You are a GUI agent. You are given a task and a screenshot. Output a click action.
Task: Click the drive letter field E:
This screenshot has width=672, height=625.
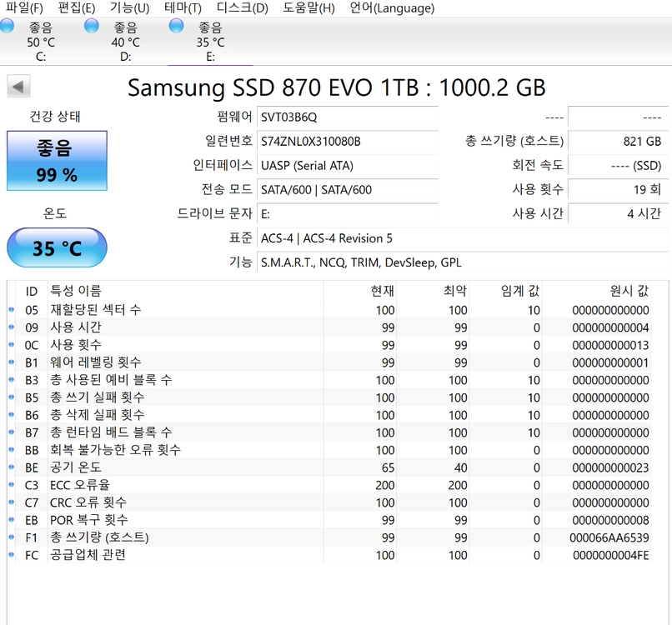coord(347,214)
